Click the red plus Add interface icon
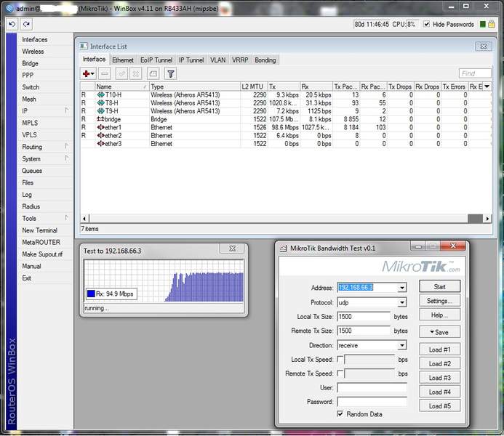The width and height of the screenshot is (504, 436). (88, 74)
